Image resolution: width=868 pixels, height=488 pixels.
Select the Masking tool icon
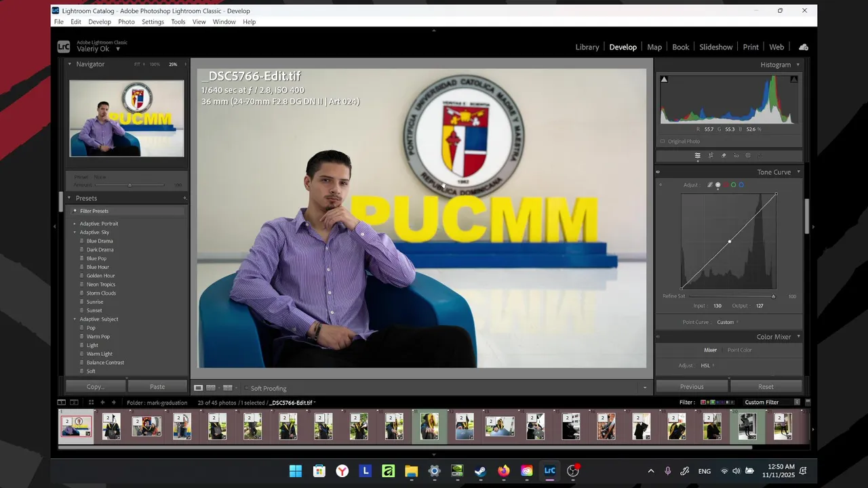tap(748, 155)
